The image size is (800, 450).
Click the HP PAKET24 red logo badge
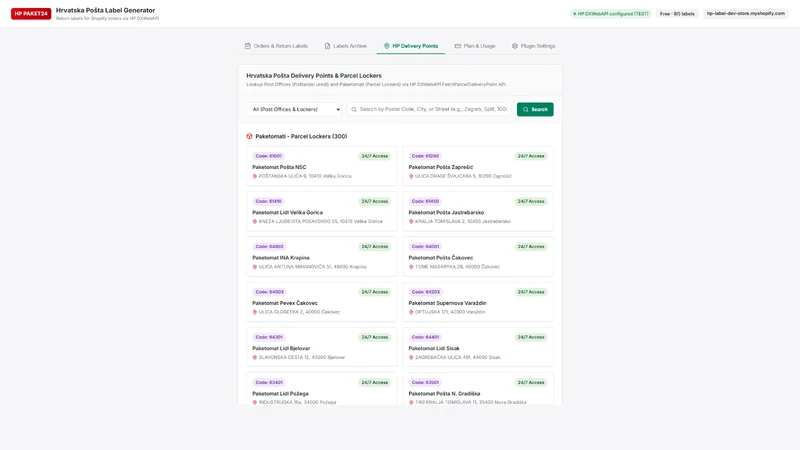(31, 14)
